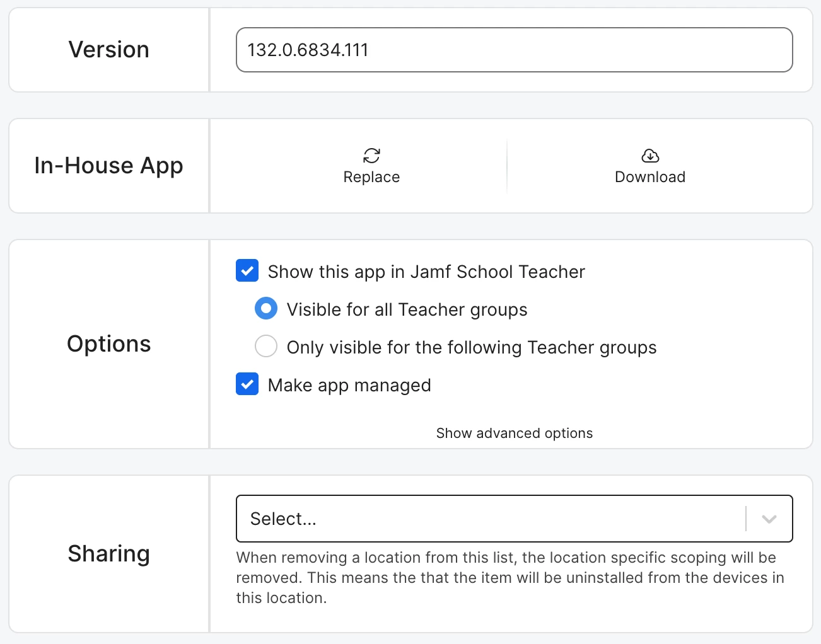The width and height of the screenshot is (821, 644).
Task: Click the Replace text label
Action: click(x=371, y=177)
